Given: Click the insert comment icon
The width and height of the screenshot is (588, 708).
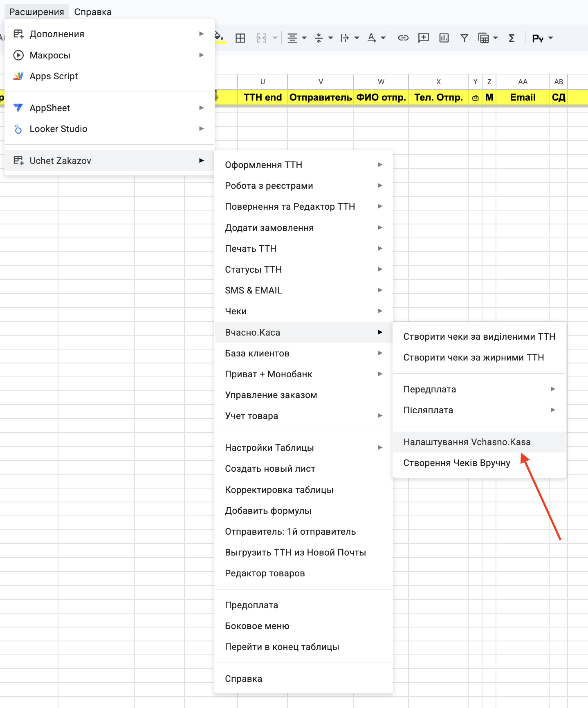Looking at the screenshot, I should point(424,38).
